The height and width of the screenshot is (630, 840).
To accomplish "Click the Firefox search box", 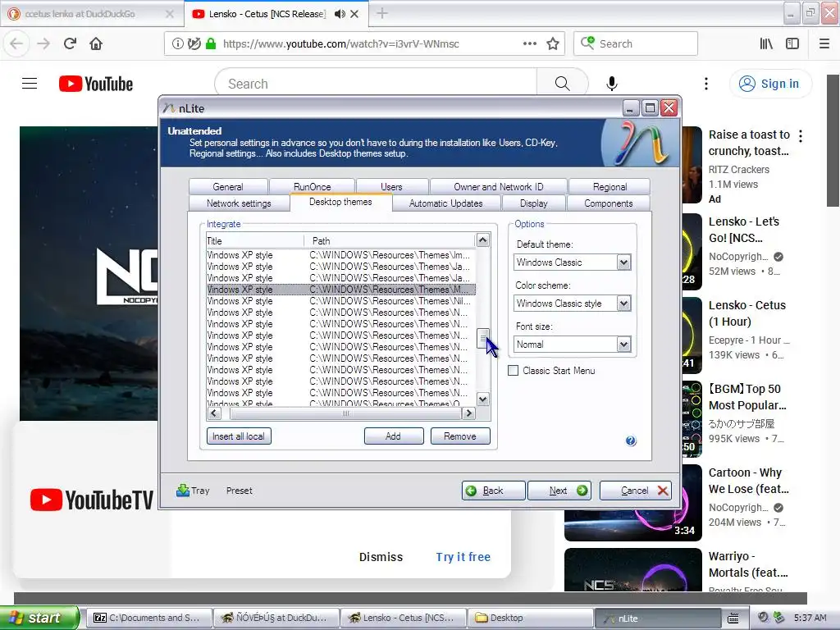I will point(636,43).
